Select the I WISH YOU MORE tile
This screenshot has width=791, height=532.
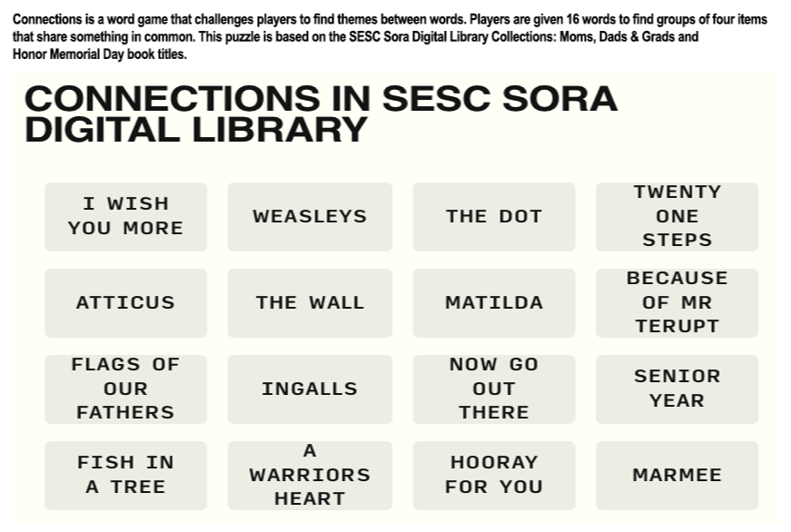pos(125,217)
